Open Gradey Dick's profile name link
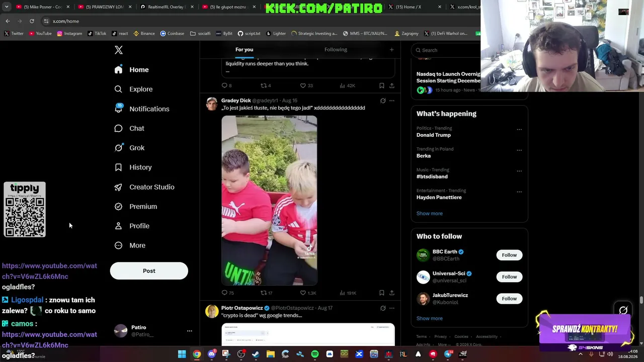The image size is (644, 362). [236, 101]
